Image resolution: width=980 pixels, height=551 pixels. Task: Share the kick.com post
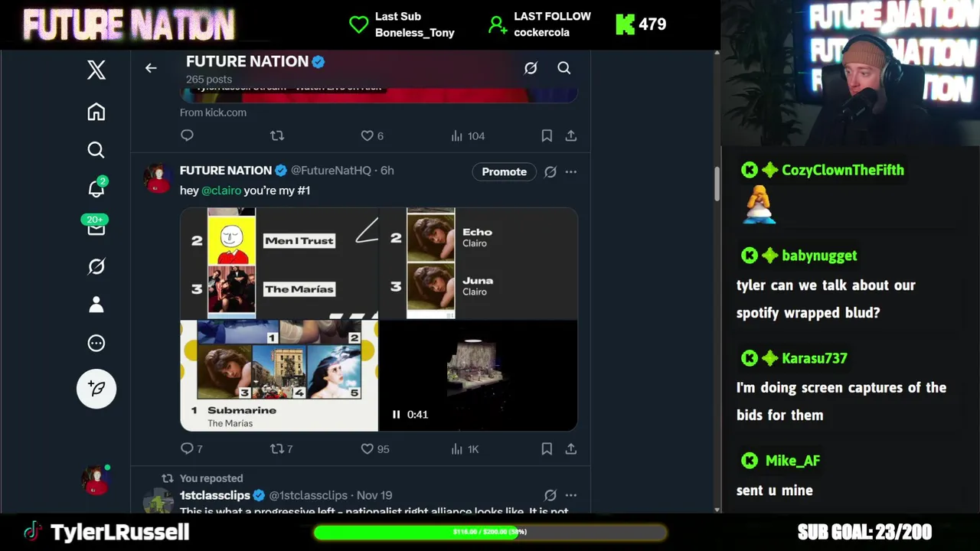(x=571, y=135)
